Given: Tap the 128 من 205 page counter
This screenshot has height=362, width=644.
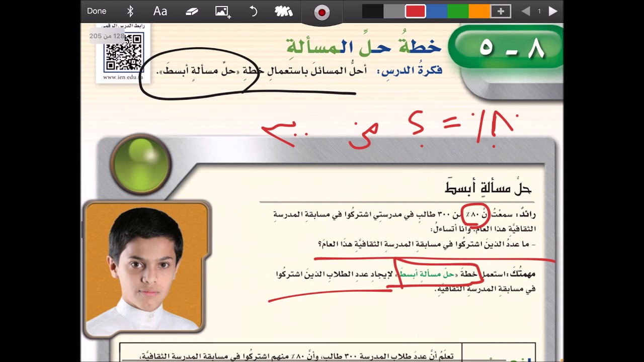Looking at the screenshot, I should (107, 36).
